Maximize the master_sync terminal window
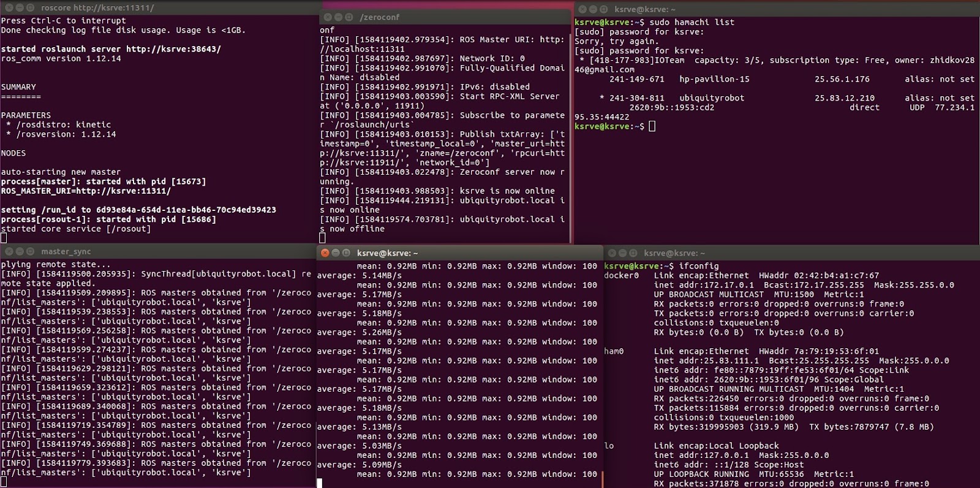 pos(30,251)
